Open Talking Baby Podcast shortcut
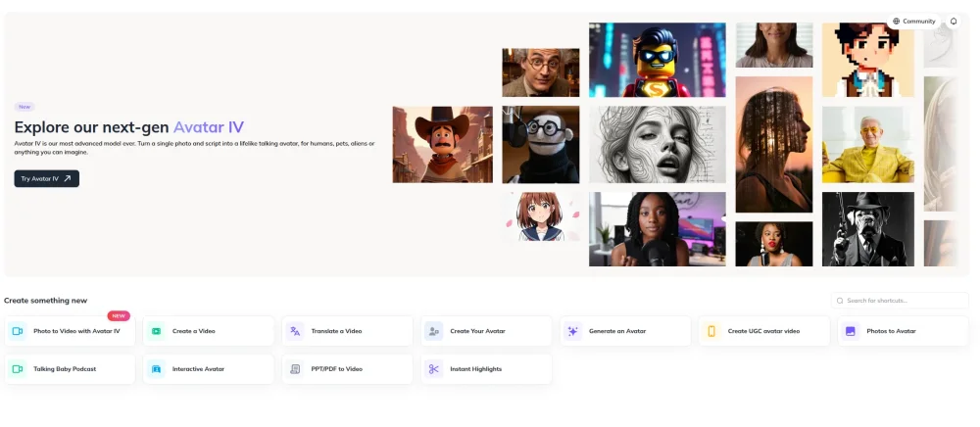The image size is (980, 427). click(x=70, y=369)
